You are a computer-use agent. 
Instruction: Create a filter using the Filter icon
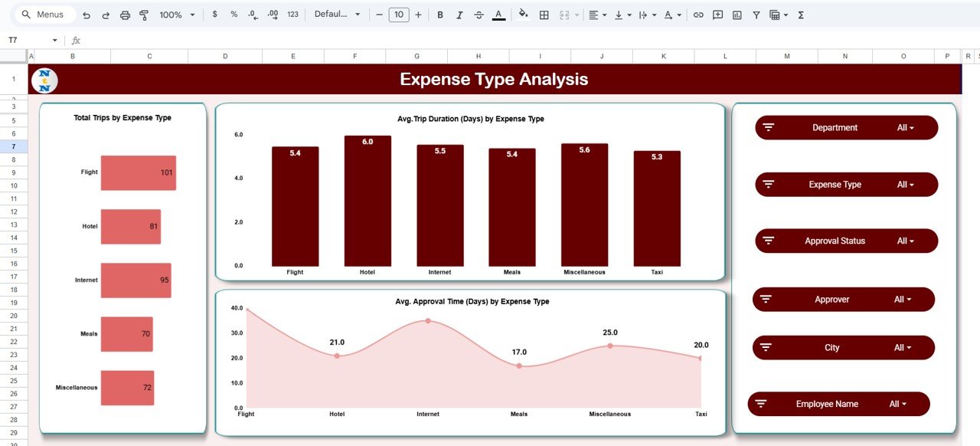pos(756,14)
